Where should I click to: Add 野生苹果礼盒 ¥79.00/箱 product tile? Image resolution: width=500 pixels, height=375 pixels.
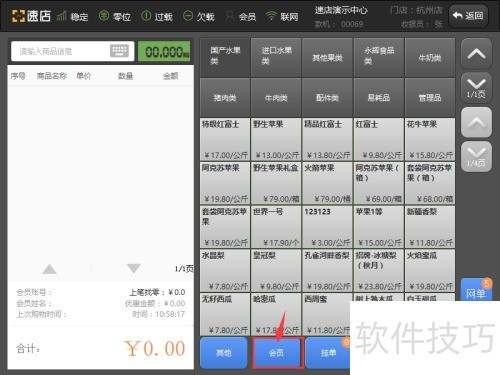pos(276,183)
